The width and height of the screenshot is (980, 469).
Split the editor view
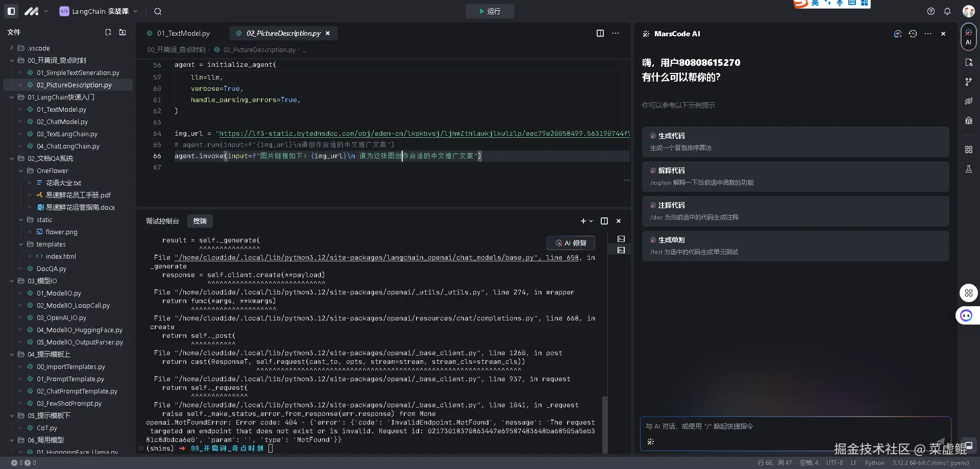pos(600,33)
